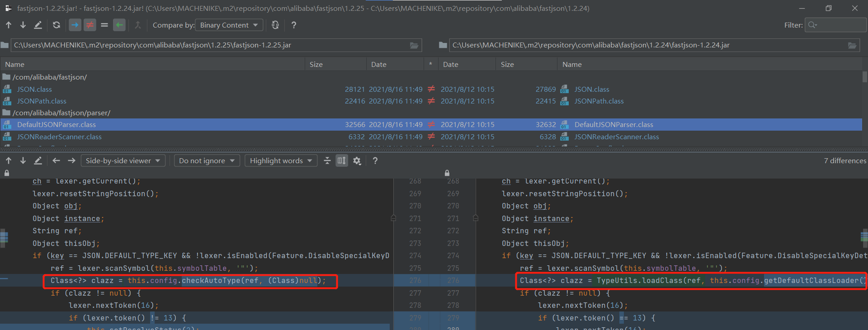Click the '7 differences' label
The image size is (868, 330).
click(845, 160)
